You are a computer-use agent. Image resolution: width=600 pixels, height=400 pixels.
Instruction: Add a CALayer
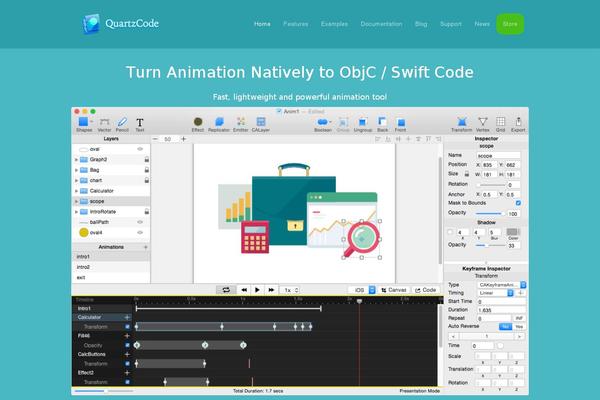pyautogui.click(x=261, y=122)
